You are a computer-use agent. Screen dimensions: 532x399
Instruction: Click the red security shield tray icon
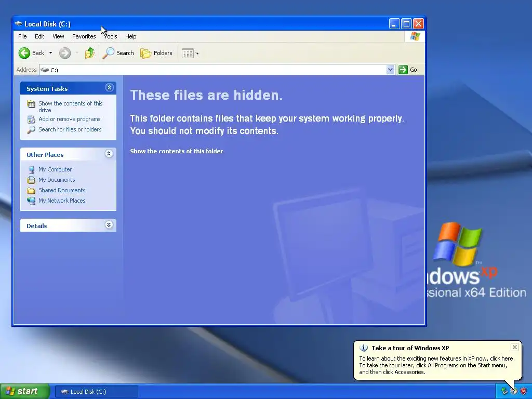click(x=524, y=391)
